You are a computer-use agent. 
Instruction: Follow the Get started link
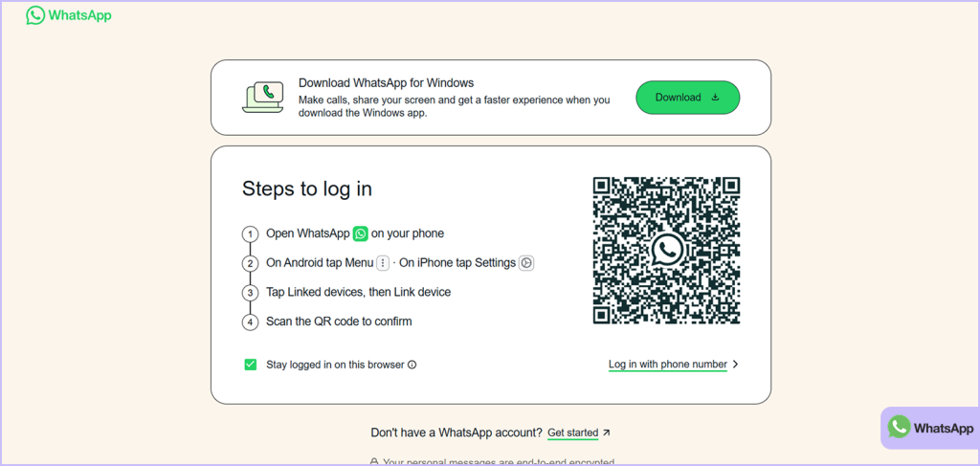pos(572,433)
